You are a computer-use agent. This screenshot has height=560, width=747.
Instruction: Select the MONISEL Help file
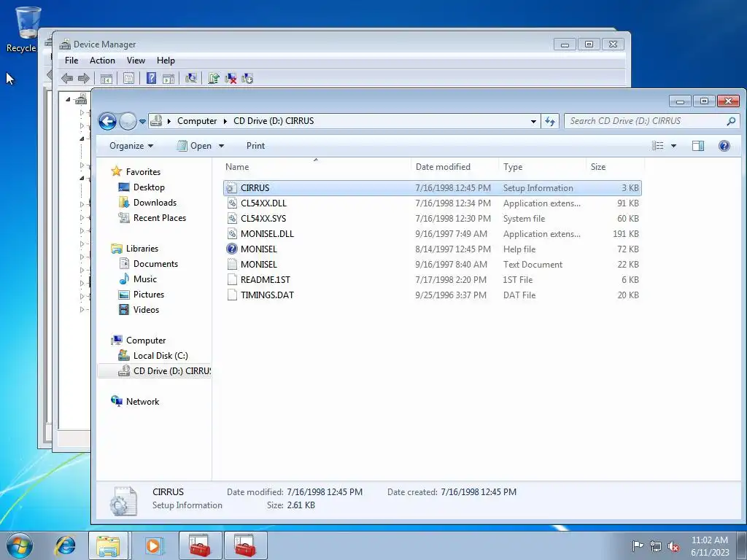tap(432, 249)
